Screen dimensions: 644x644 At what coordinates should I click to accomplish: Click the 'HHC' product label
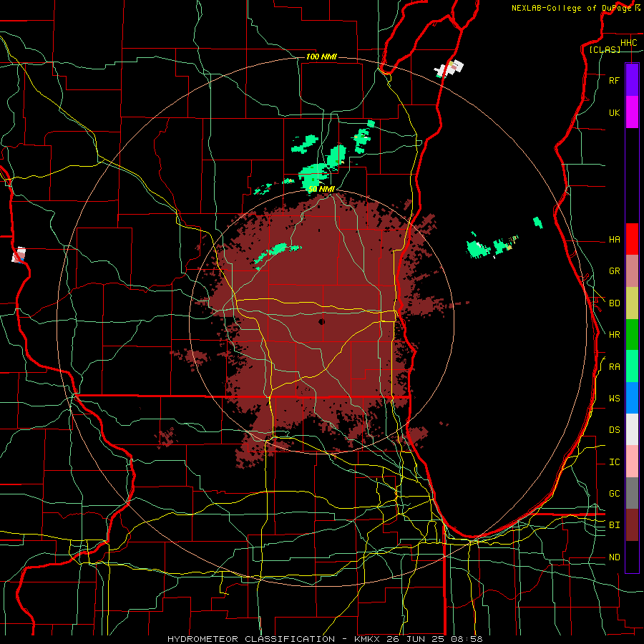[628, 43]
